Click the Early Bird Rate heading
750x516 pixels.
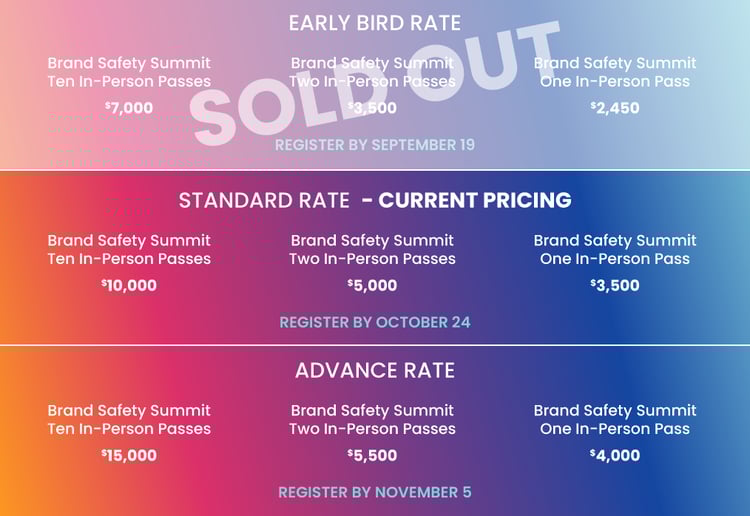click(374, 23)
